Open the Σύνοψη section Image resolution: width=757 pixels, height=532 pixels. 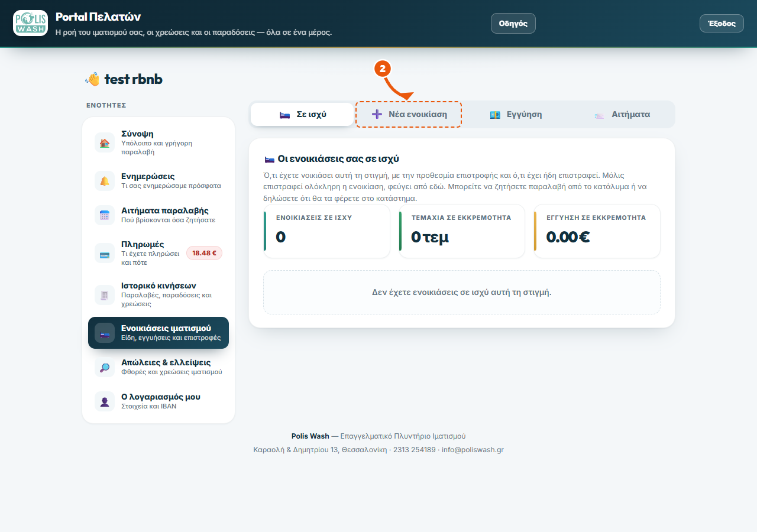(x=158, y=143)
